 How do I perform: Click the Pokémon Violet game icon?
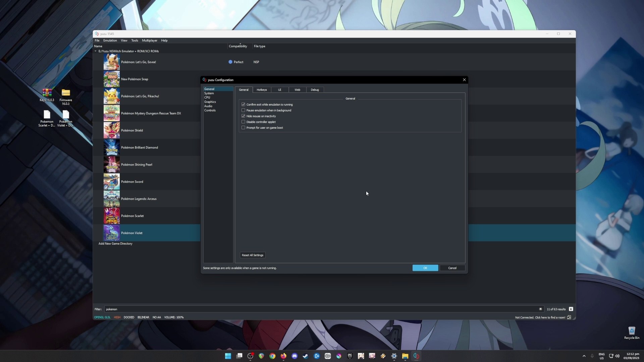click(111, 233)
